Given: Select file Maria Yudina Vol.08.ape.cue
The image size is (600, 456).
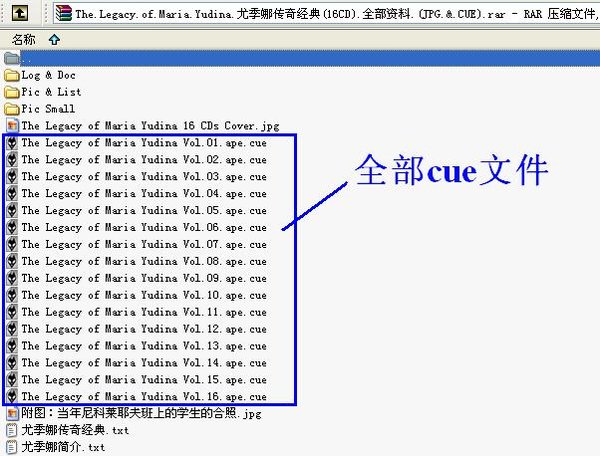Looking at the screenshot, I should coord(144,262).
